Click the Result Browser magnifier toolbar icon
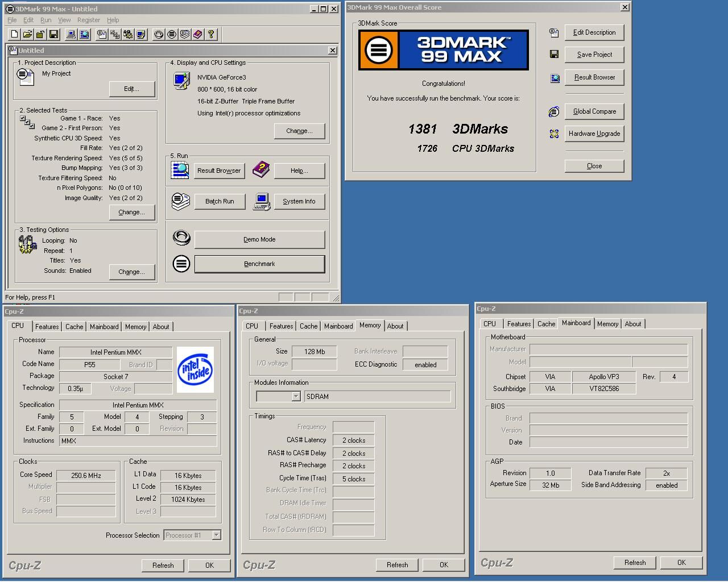 [84, 34]
